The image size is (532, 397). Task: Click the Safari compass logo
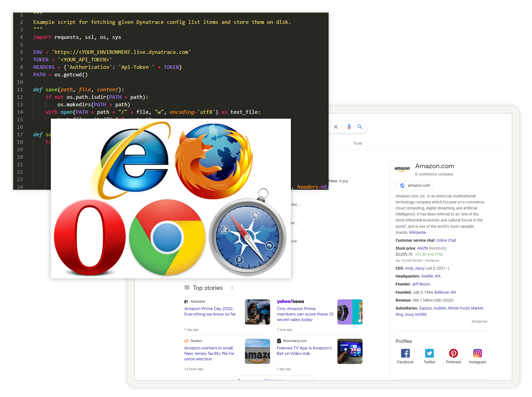click(248, 232)
